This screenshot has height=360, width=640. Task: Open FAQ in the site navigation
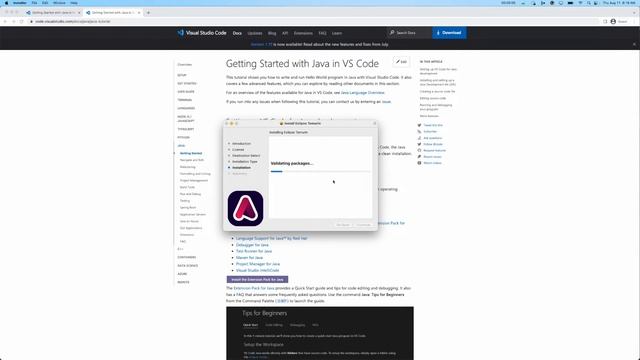(x=322, y=33)
